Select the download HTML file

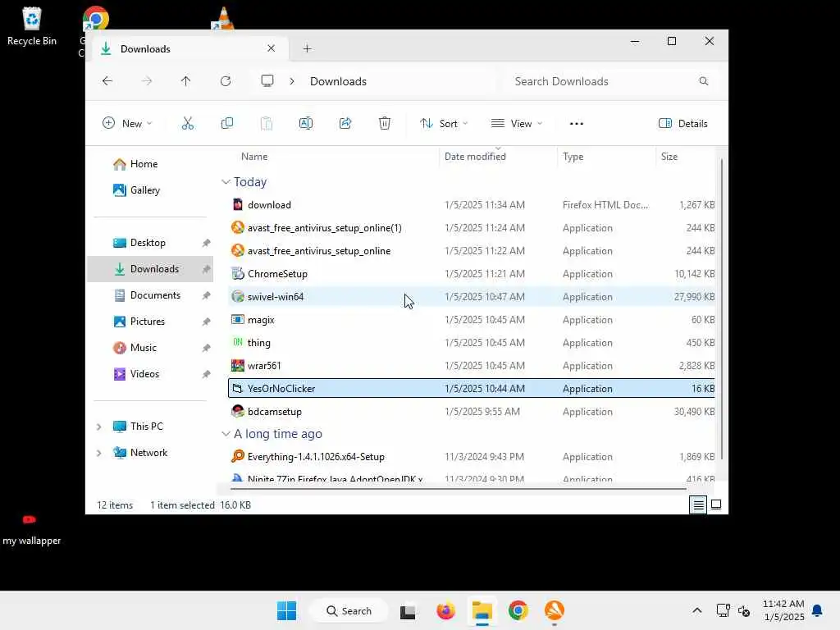tap(472, 204)
